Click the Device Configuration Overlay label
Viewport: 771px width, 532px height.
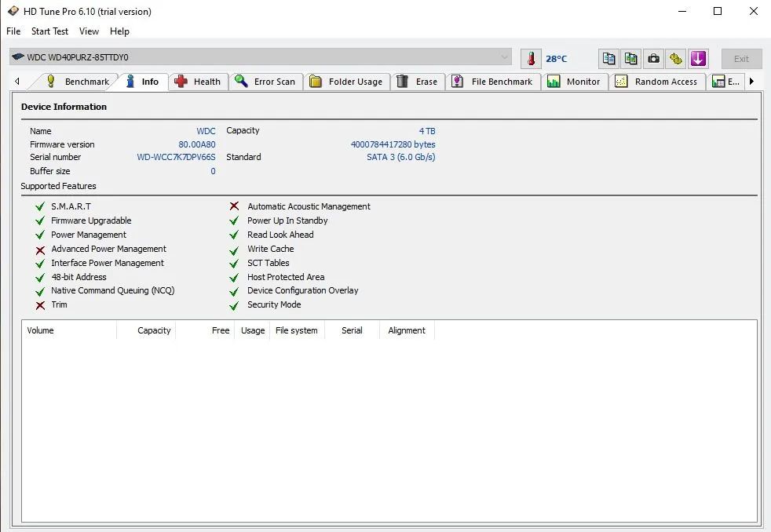303,290
